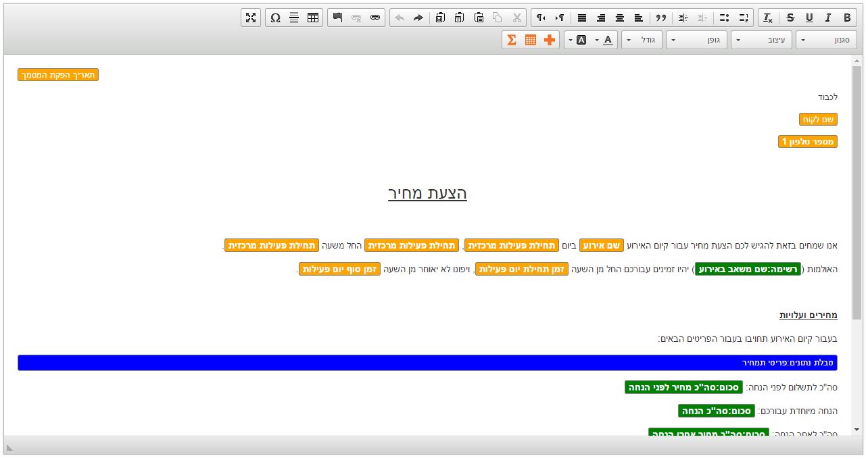Screen dimensions: 868x458
Task: Insert a special character with the Omega icon
Action: 275,18
